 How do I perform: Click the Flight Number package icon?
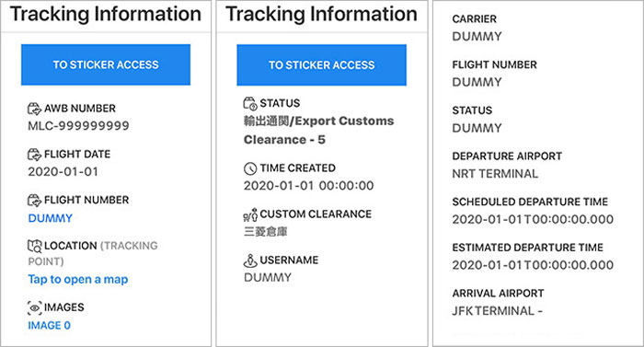point(35,200)
